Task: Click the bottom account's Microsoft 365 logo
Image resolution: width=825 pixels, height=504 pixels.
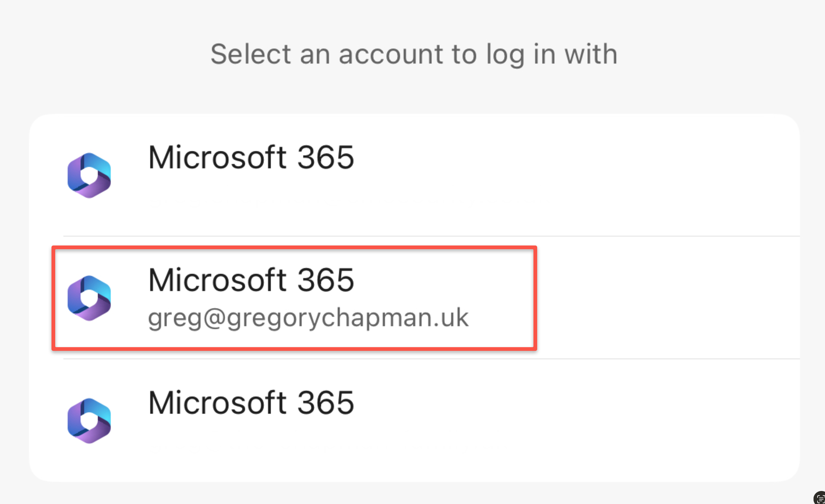Action: coord(89,421)
